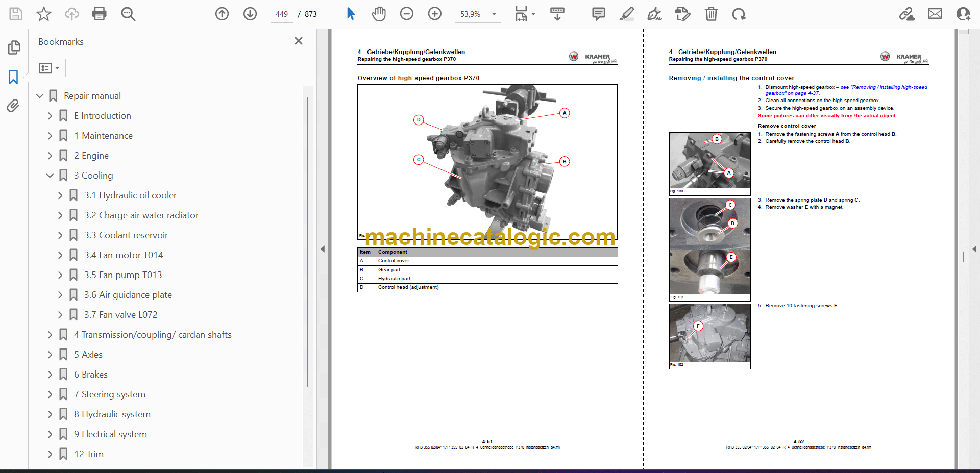Image resolution: width=980 pixels, height=473 pixels.
Task: Open the 3.1 Hydraulic oil cooler bookmark
Action: tap(130, 195)
